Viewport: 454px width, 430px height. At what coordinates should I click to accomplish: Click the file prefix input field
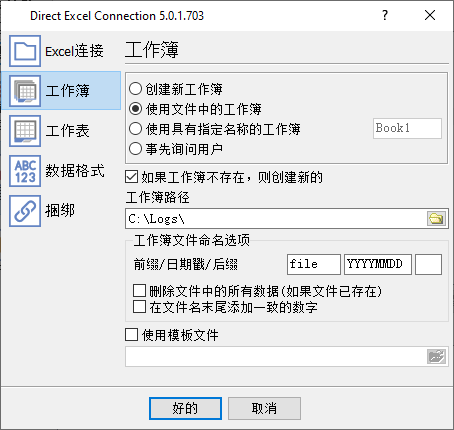point(314,264)
